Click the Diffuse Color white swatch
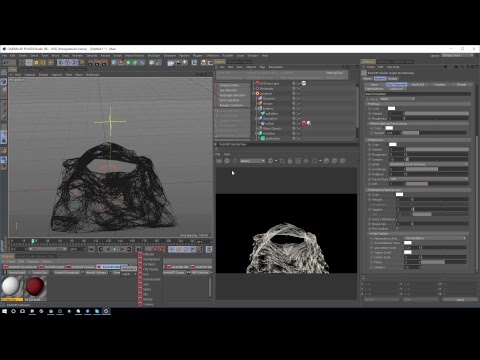The height and width of the screenshot is (360, 480). 391,108
